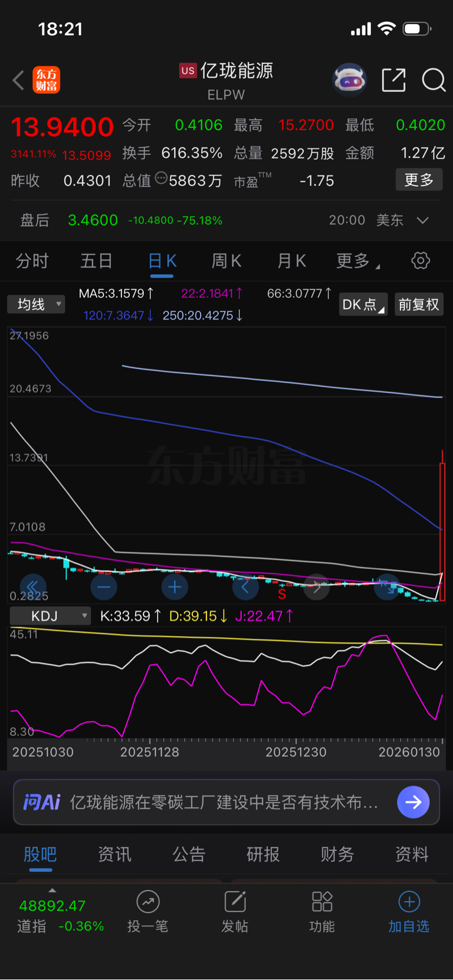Tap the tall red candlestick on chart

click(442, 524)
